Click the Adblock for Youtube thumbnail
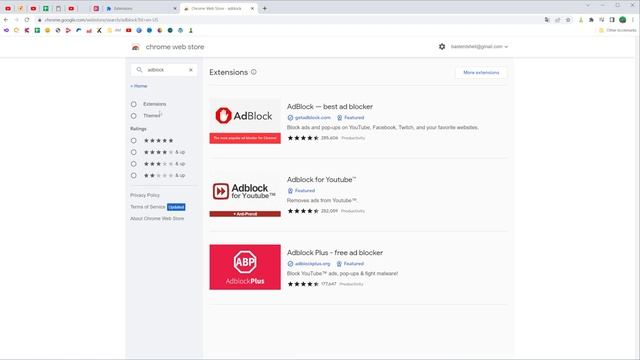 245,194
